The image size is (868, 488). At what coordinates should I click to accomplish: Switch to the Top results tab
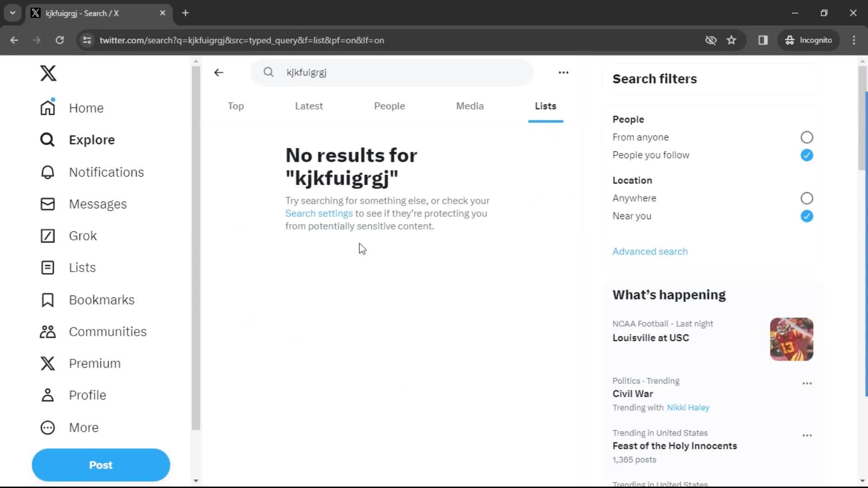click(236, 106)
